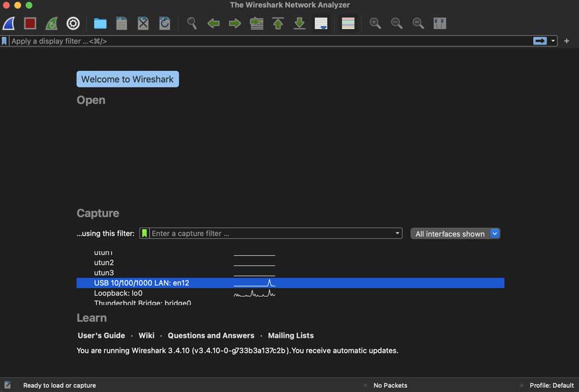Viewport: 579px width, 392px height.
Task: Open the Questions and Answers link
Action: (211, 335)
